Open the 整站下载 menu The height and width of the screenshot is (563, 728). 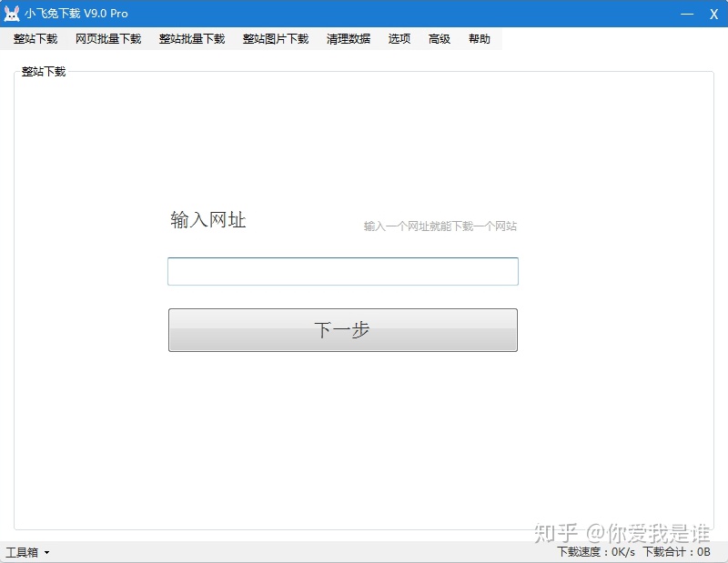35,39
